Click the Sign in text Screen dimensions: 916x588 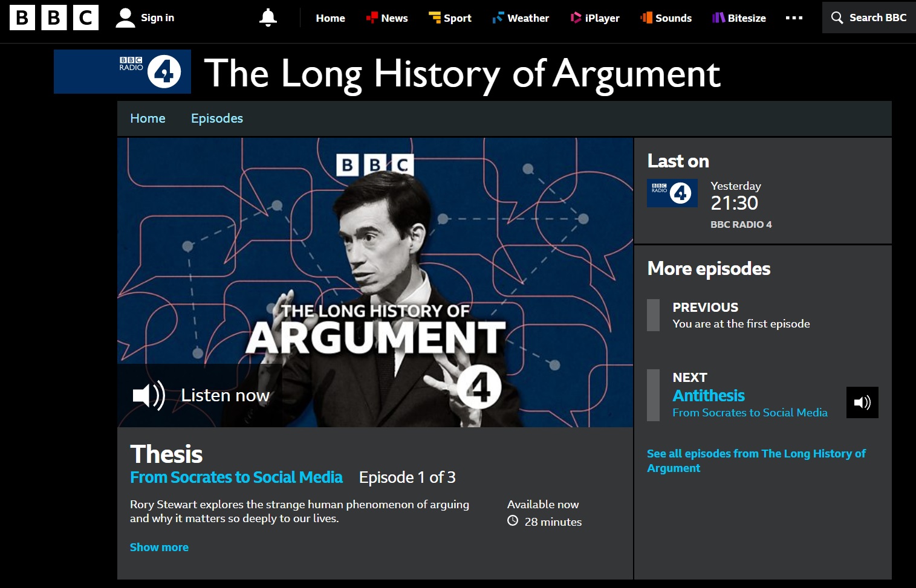click(157, 18)
